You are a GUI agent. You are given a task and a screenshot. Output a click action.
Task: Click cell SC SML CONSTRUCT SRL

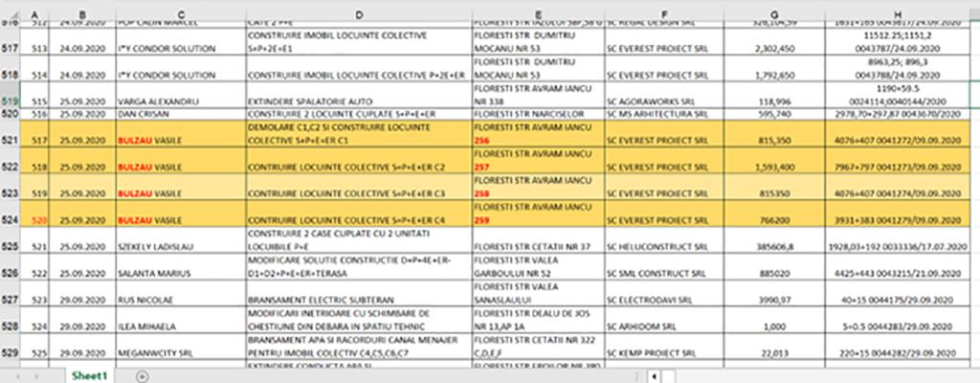pos(665,267)
